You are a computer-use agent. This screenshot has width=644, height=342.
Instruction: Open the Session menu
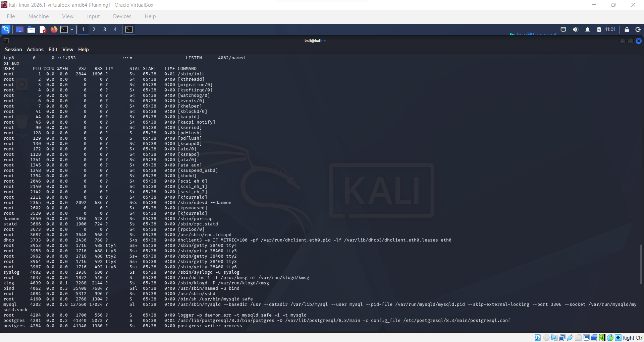click(13, 50)
